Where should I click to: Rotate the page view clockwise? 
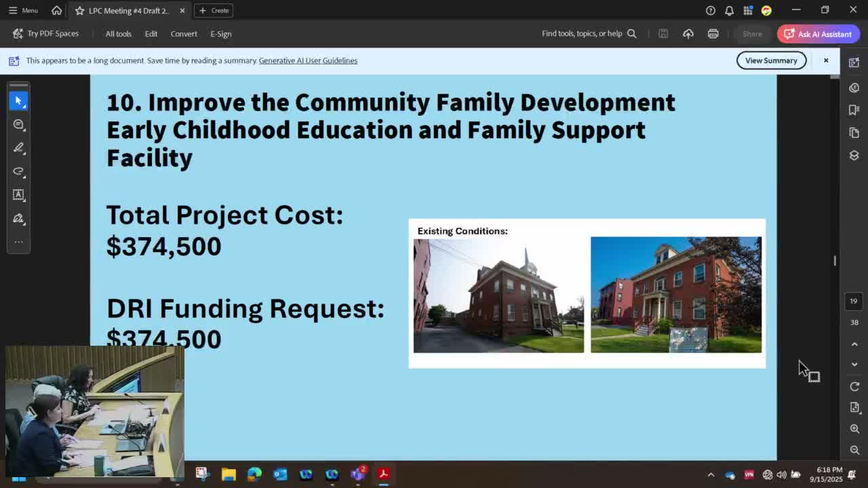(854, 386)
